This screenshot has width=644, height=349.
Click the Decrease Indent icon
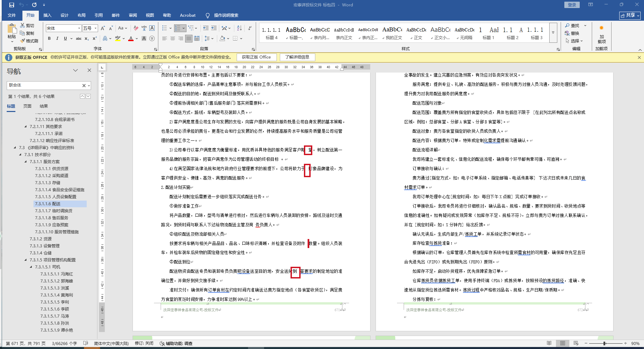coord(206,28)
